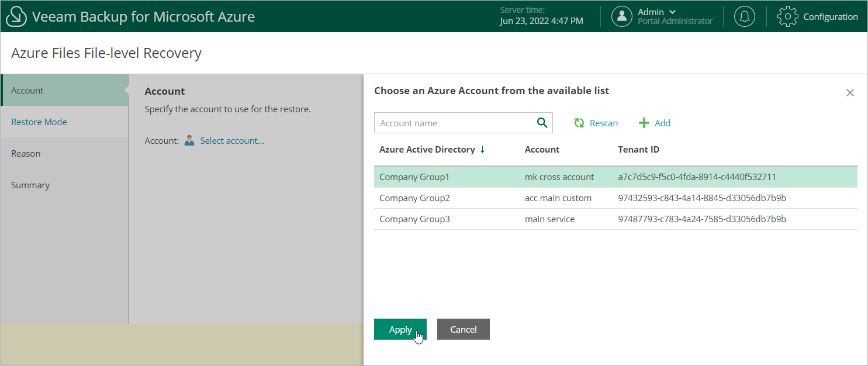Click the Veeam logo icon

18,16
